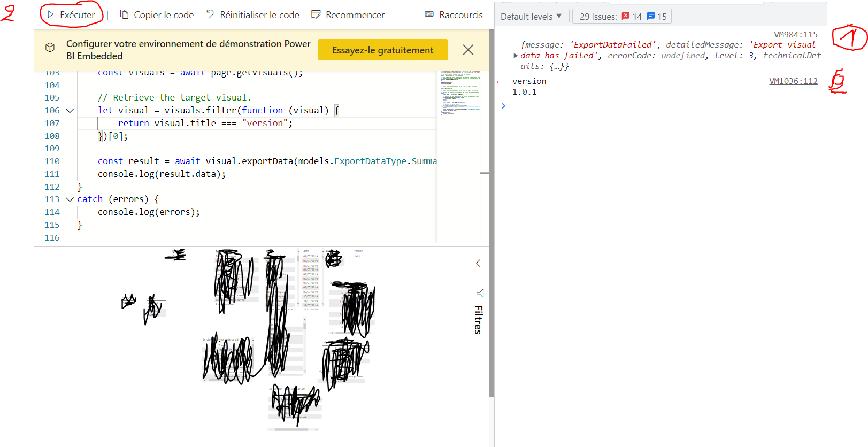Click the Filtres pane label
Image resolution: width=868 pixels, height=447 pixels.
[x=479, y=320]
